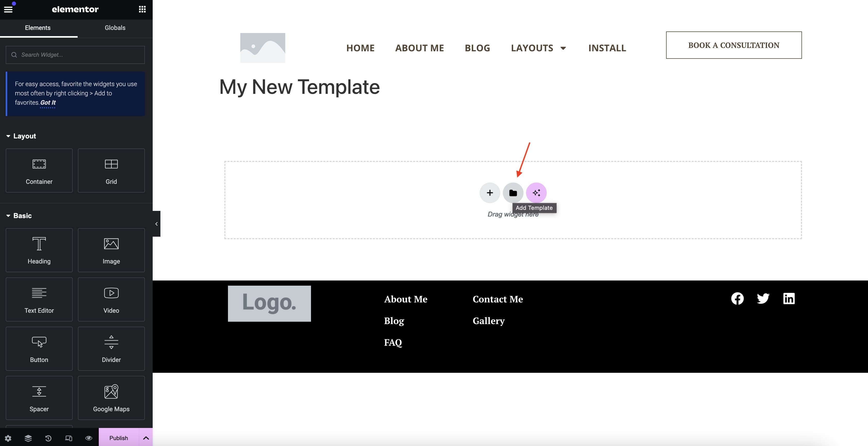Expand Publish save options arrow
Viewport: 868px width, 446px height.
click(x=146, y=438)
